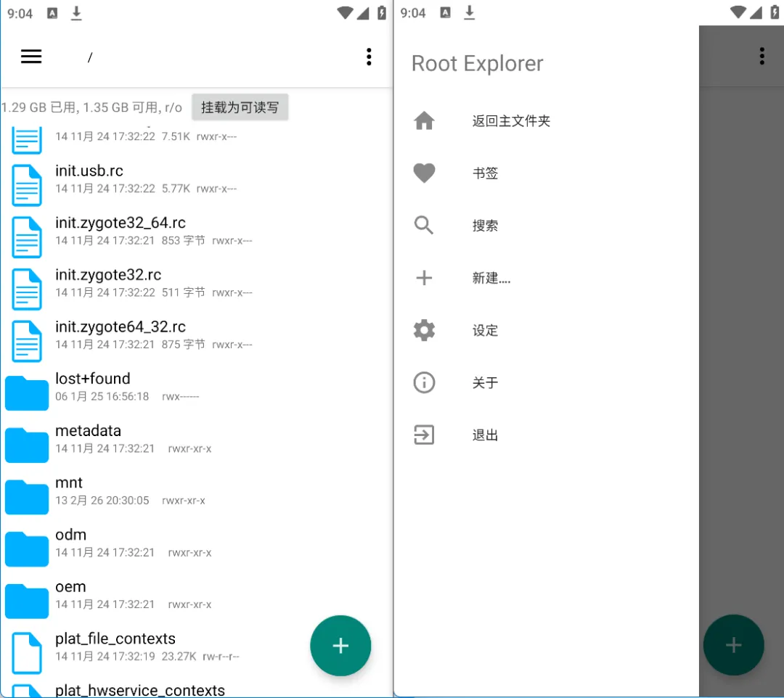The height and width of the screenshot is (698, 784).
Task: Click download status icon in left status bar
Action: point(76,13)
